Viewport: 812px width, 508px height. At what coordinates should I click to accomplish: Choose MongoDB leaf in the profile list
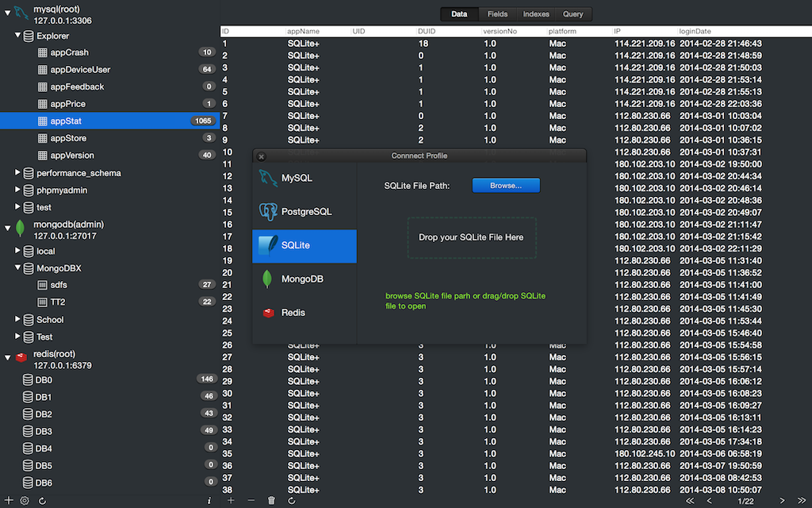pyautogui.click(x=304, y=279)
